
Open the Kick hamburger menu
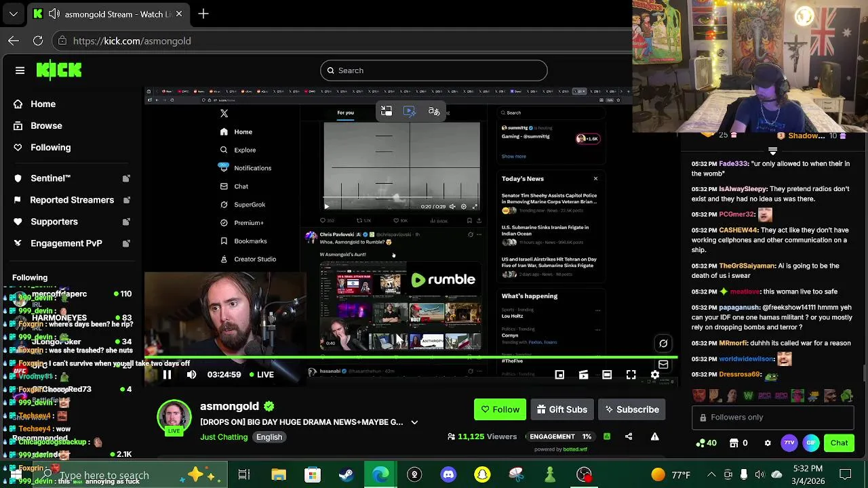click(x=20, y=70)
